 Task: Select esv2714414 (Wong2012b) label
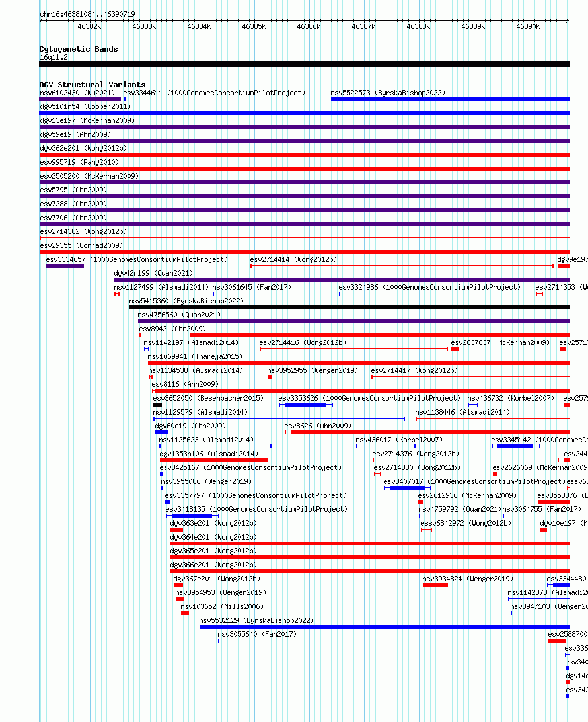coord(293,259)
